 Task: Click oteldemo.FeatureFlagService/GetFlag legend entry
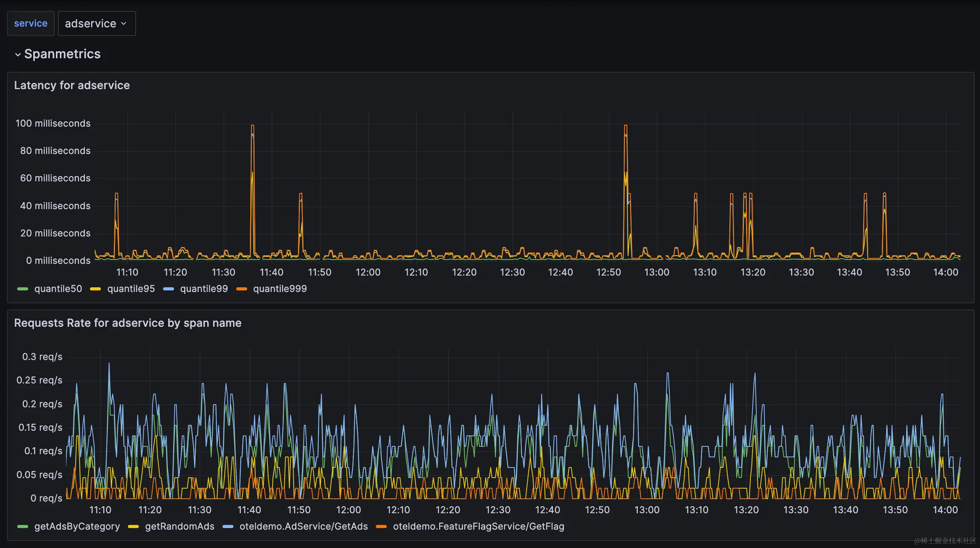pyautogui.click(x=478, y=527)
